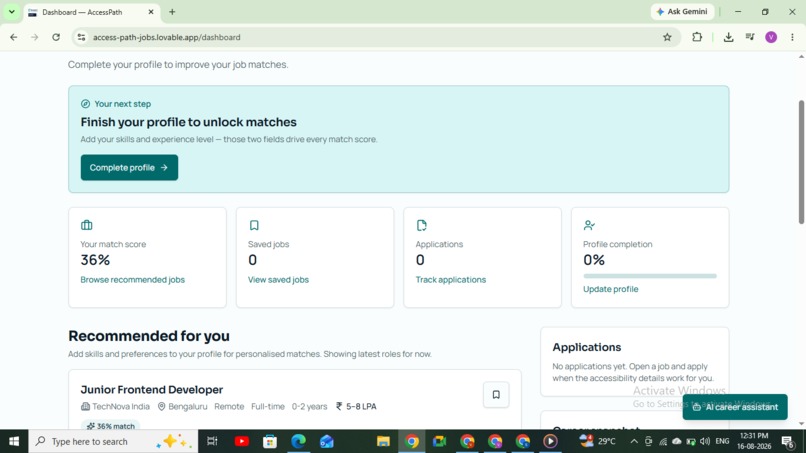Open Task View on the taskbar
806x453 pixels.
[212, 441]
